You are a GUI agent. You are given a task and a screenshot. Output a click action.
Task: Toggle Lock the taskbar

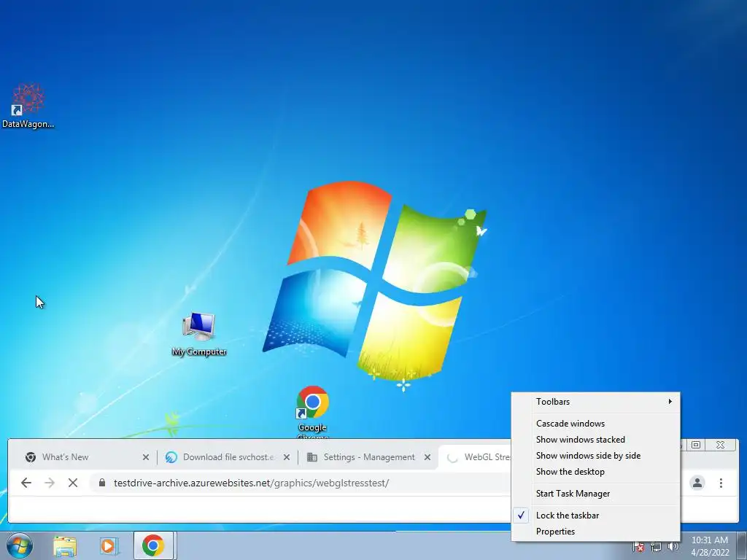tap(595, 516)
